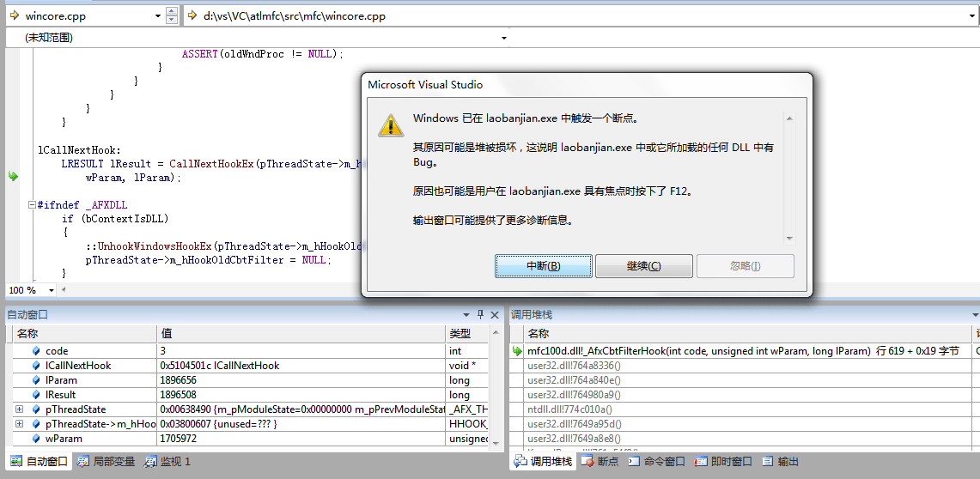Switch to the 监视 1 tab

tap(167, 462)
